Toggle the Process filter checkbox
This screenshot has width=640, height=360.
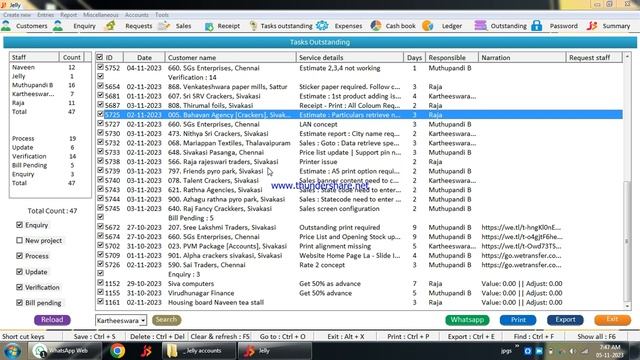tap(19, 256)
